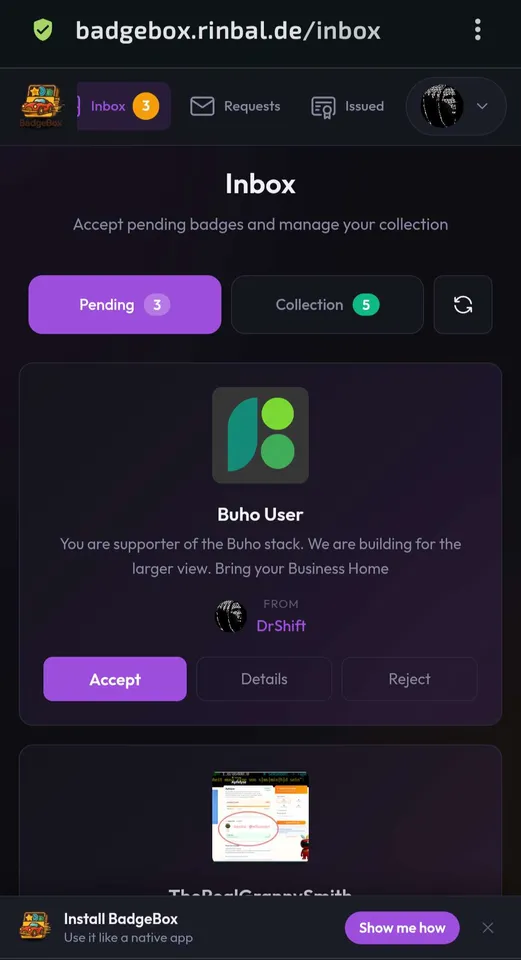The image size is (521, 960).
Task: Open the browser three-dot menu
Action: point(478,29)
